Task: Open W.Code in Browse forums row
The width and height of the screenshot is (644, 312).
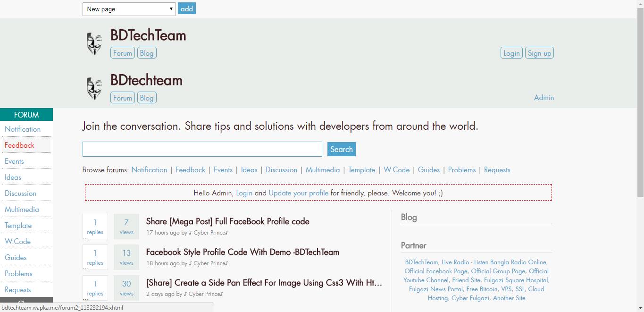Action: coord(396,170)
